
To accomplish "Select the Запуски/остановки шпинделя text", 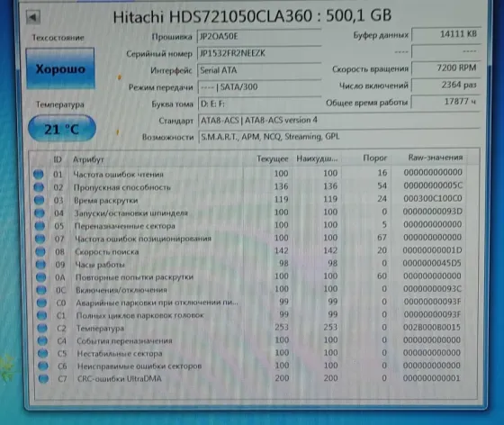I will [130, 213].
